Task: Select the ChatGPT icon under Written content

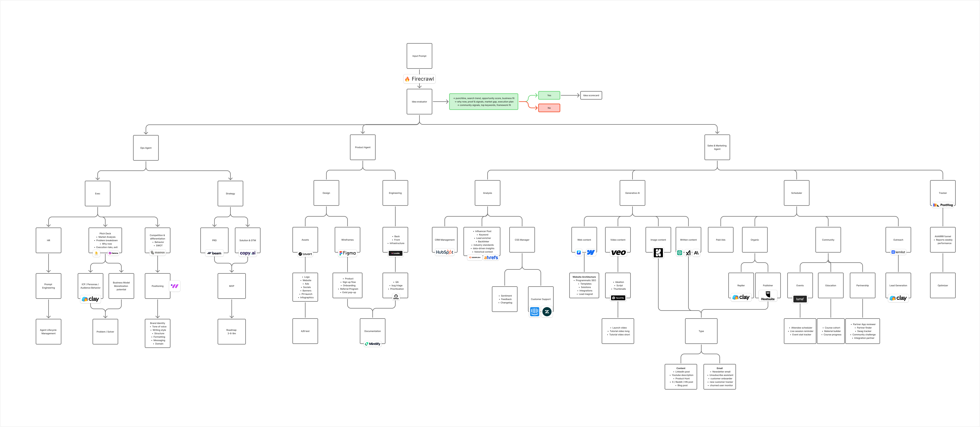Action: point(679,253)
